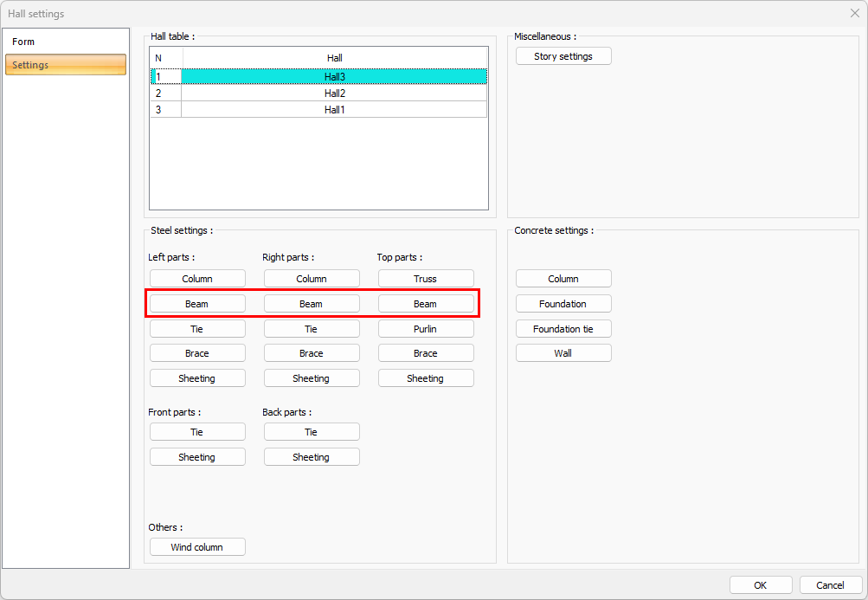Confirm with the OK button
Viewport: 868px width, 600px height.
[761, 585]
